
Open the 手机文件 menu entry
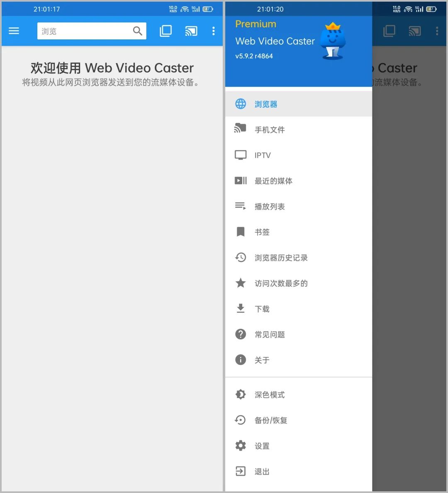299,129
